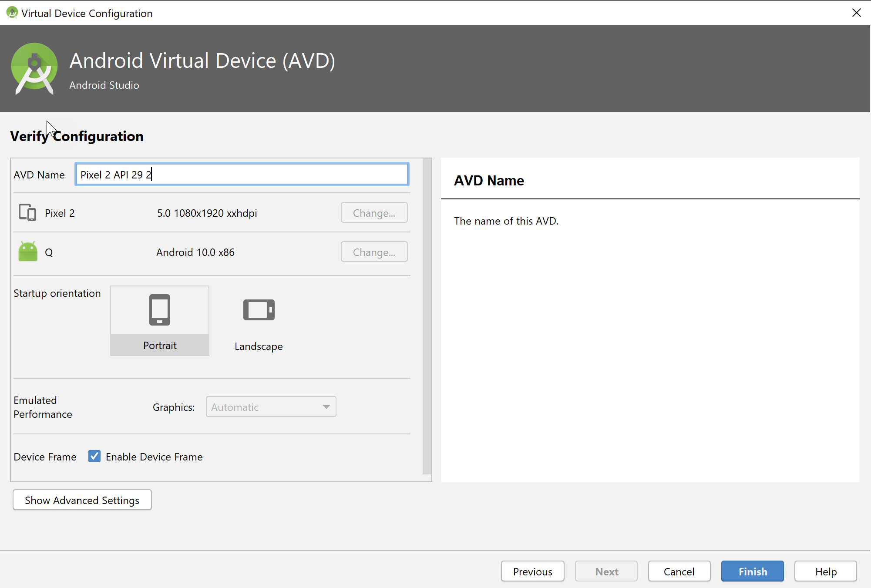Click the Android Studio logo in header
Image resolution: width=871 pixels, height=588 pixels.
[34, 68]
